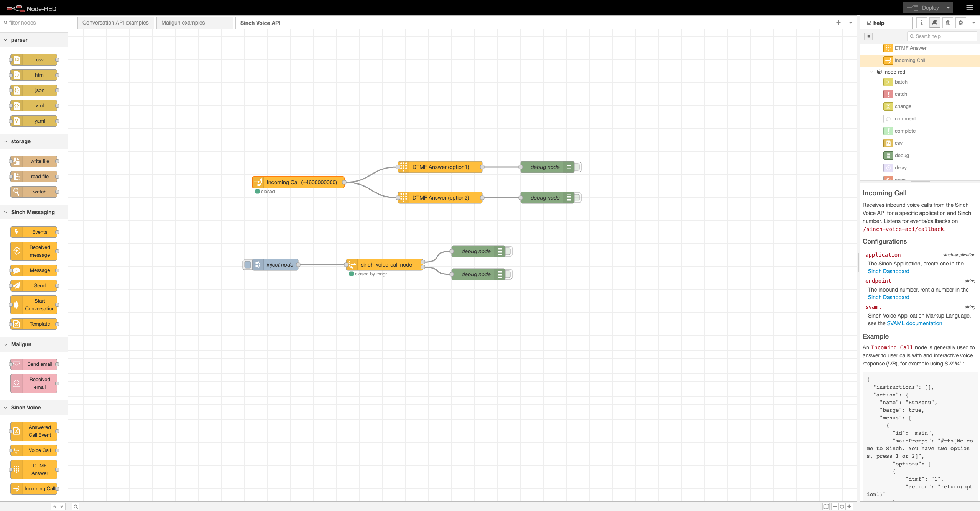The width and height of the screenshot is (980, 511).
Task: Open the delay help entry
Action: [920, 168]
